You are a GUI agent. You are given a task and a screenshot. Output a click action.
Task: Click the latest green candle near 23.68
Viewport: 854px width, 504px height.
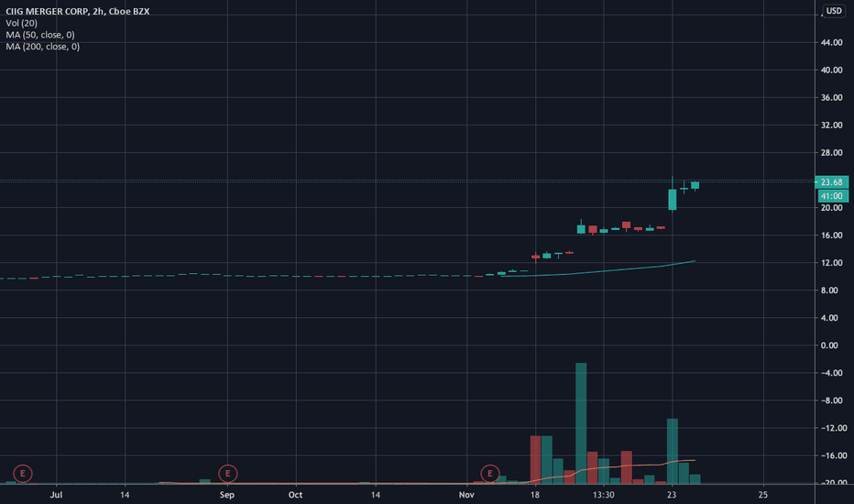pos(695,185)
